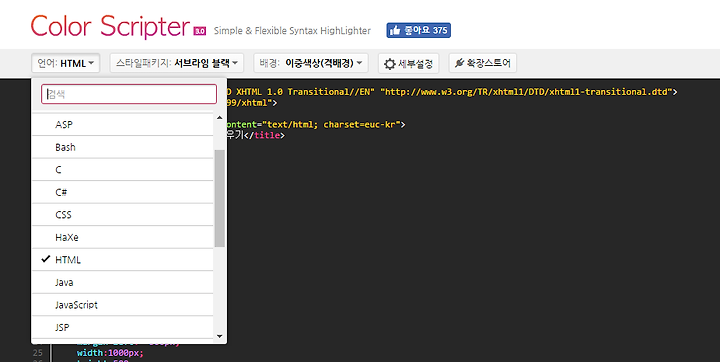Image resolution: width=720 pixels, height=362 pixels.
Task: Open 세부설정 detailed settings
Action: [409, 63]
